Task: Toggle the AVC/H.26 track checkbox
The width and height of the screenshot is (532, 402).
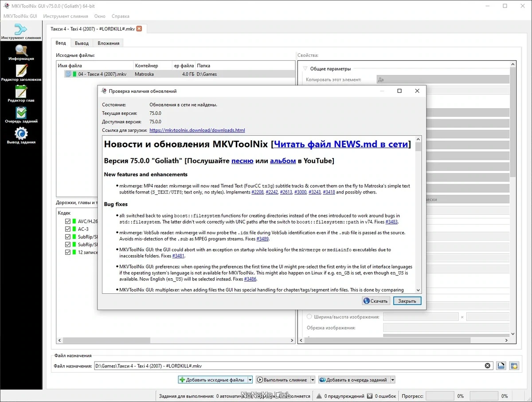Action: point(68,221)
